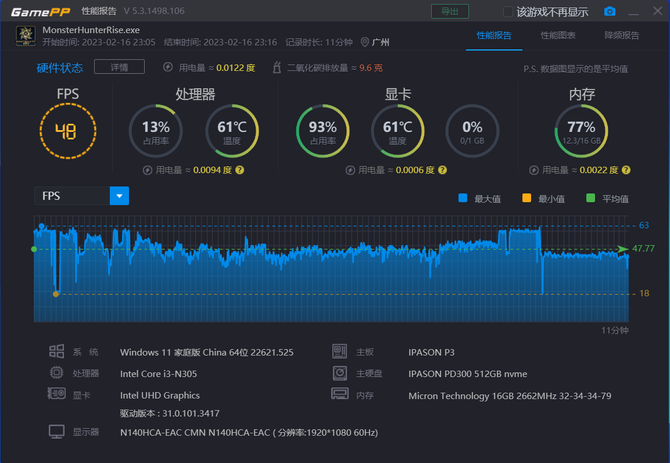The height and width of the screenshot is (463, 670).
Task: Click the location pin icon beside 广州
Action: click(x=364, y=42)
